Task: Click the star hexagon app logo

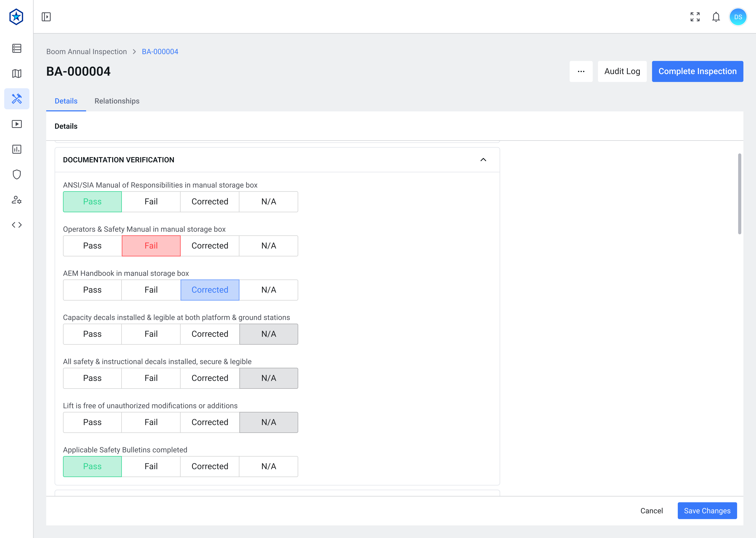Action: point(16,17)
